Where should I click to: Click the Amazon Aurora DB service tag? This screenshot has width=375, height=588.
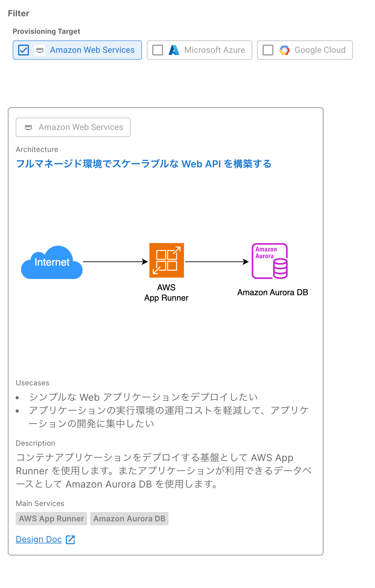coord(129,519)
